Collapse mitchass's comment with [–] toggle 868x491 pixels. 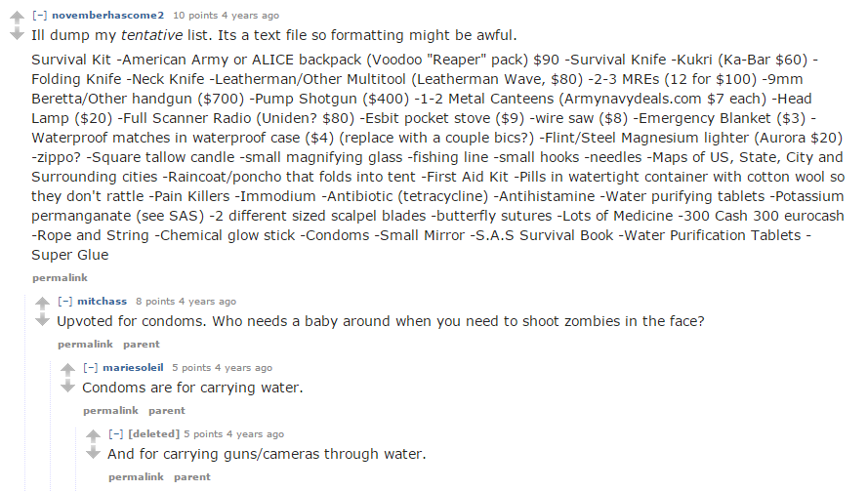click(64, 301)
